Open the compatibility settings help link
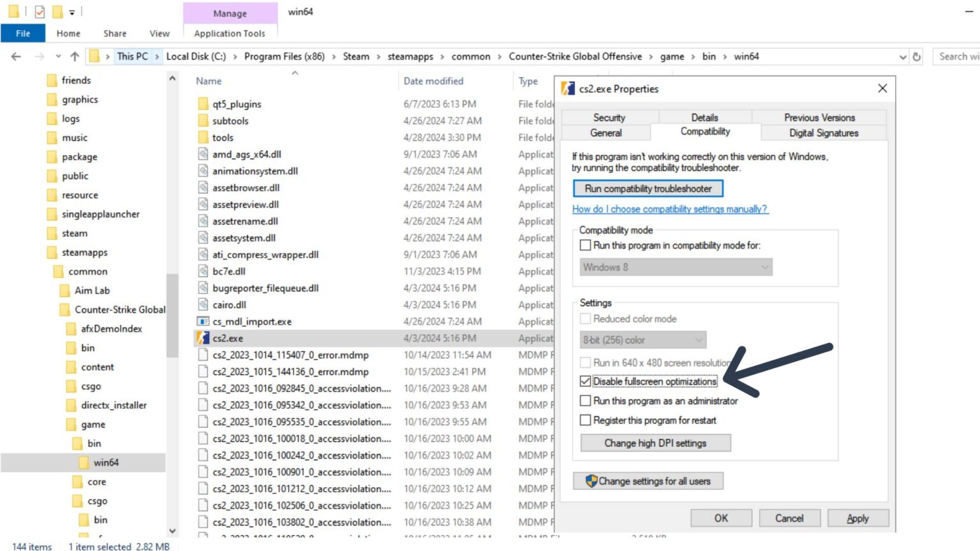Image resolution: width=980 pixels, height=551 pixels. [x=670, y=209]
